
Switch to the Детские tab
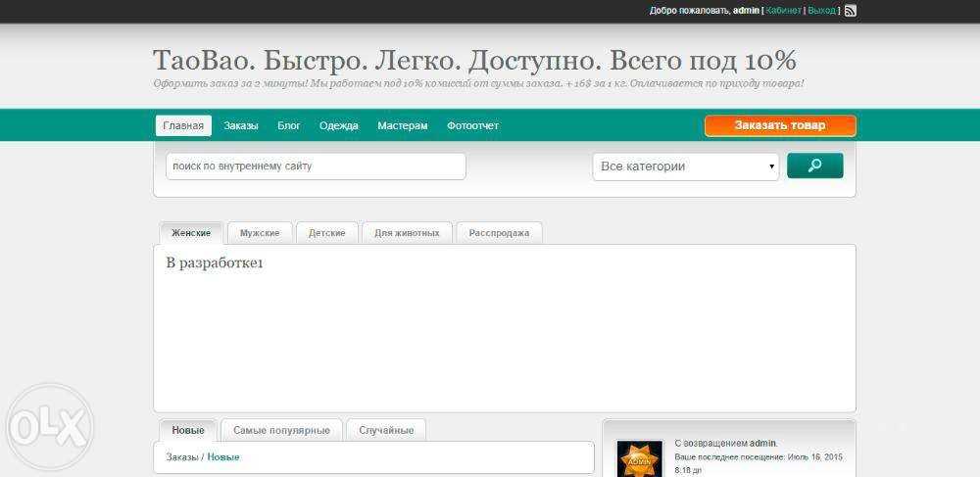(327, 233)
